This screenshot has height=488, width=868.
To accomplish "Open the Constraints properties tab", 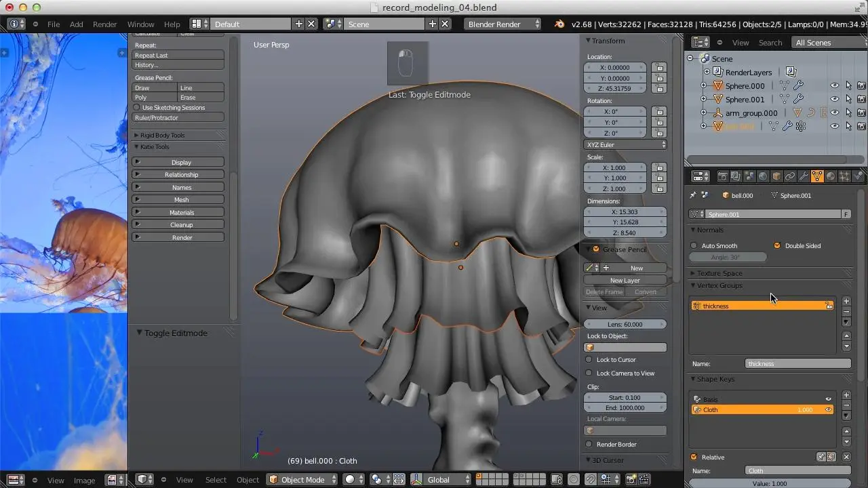I will (790, 176).
